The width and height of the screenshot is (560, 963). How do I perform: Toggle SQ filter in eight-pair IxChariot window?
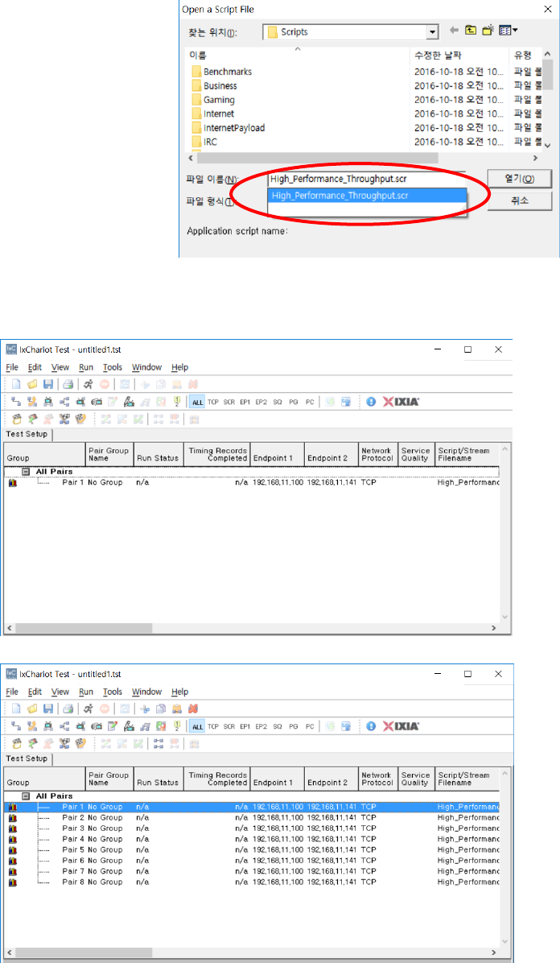(278, 726)
